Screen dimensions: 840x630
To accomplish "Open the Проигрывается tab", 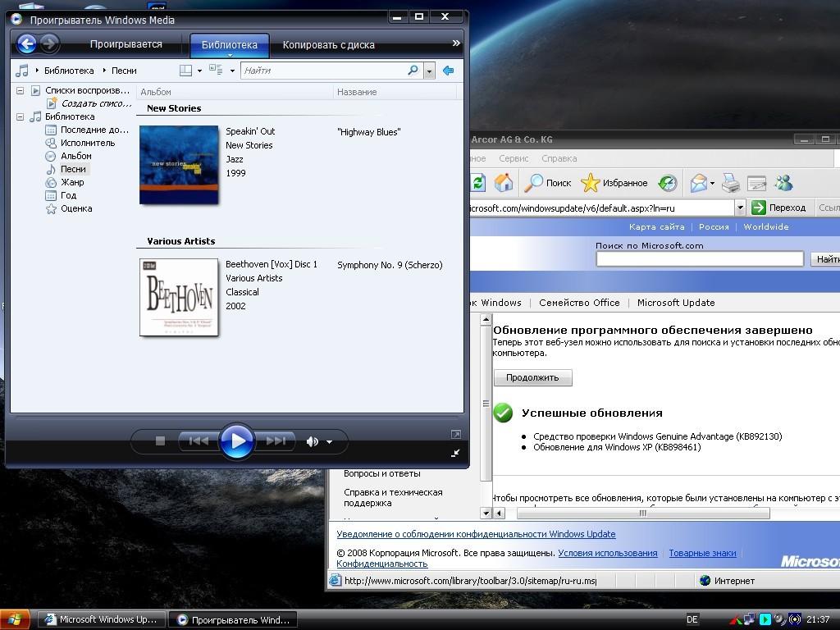I will click(126, 44).
